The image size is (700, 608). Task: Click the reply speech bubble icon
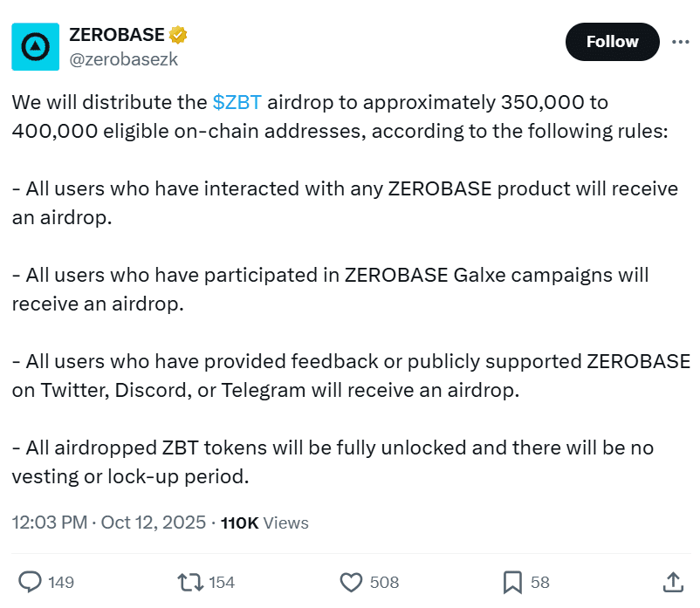click(31, 582)
